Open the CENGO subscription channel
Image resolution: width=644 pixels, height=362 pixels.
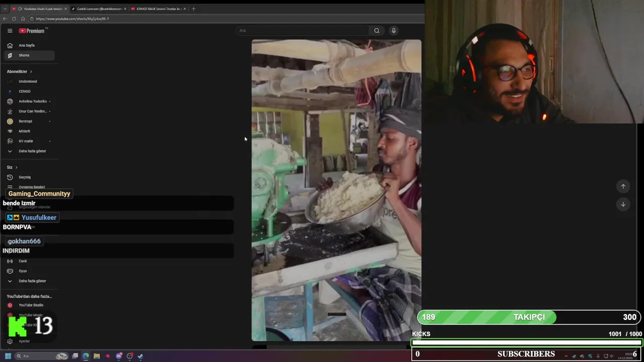click(29, 92)
